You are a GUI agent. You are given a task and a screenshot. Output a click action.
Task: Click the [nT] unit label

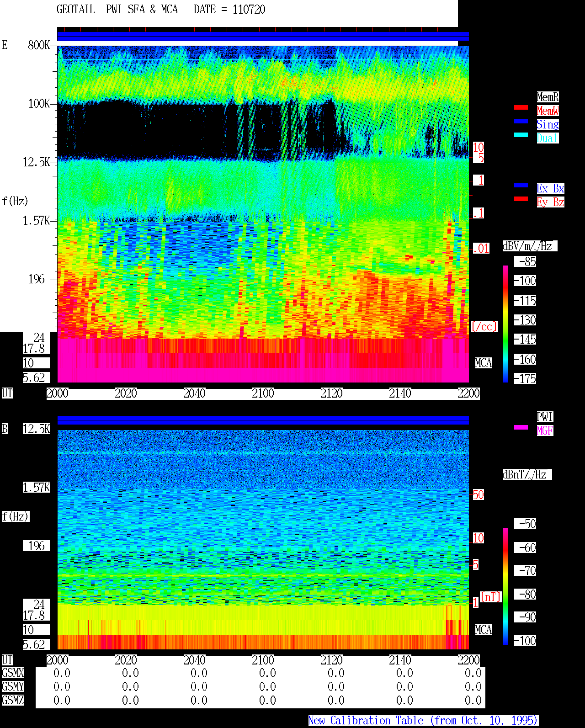[x=491, y=597]
